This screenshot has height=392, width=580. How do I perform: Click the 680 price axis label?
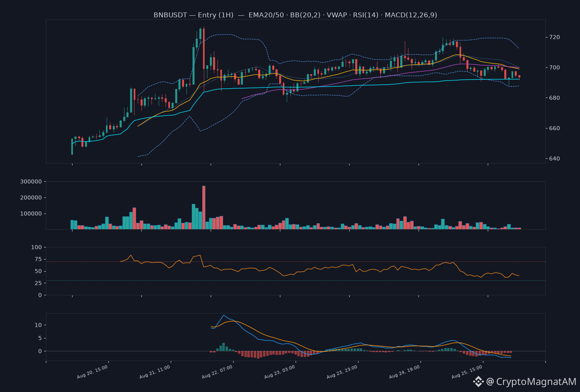pos(555,98)
